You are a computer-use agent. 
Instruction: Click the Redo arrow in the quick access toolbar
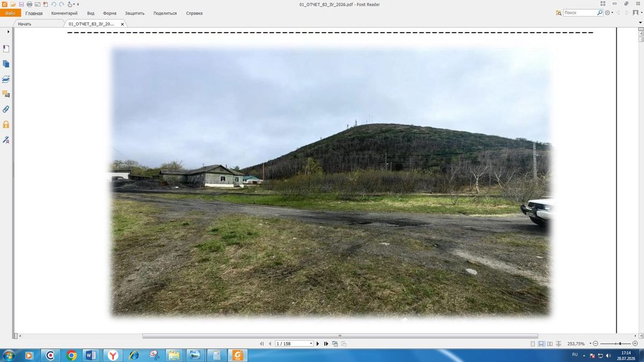62,4
